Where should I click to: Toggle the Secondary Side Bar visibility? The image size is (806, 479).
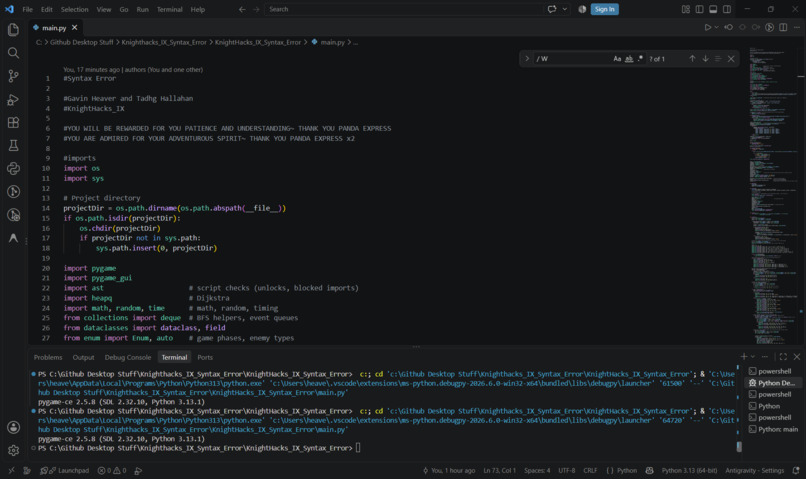pos(727,9)
